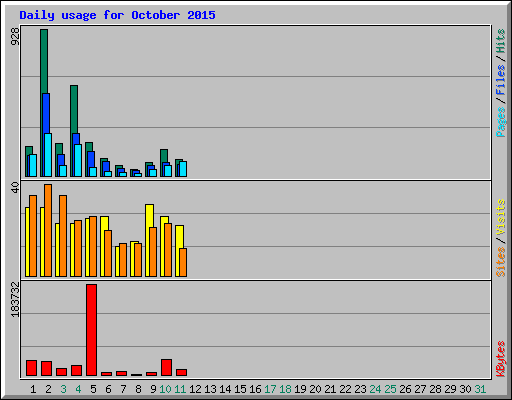The height and width of the screenshot is (400, 512).
Task: Click the Visits legend label
Action: [x=500, y=217]
